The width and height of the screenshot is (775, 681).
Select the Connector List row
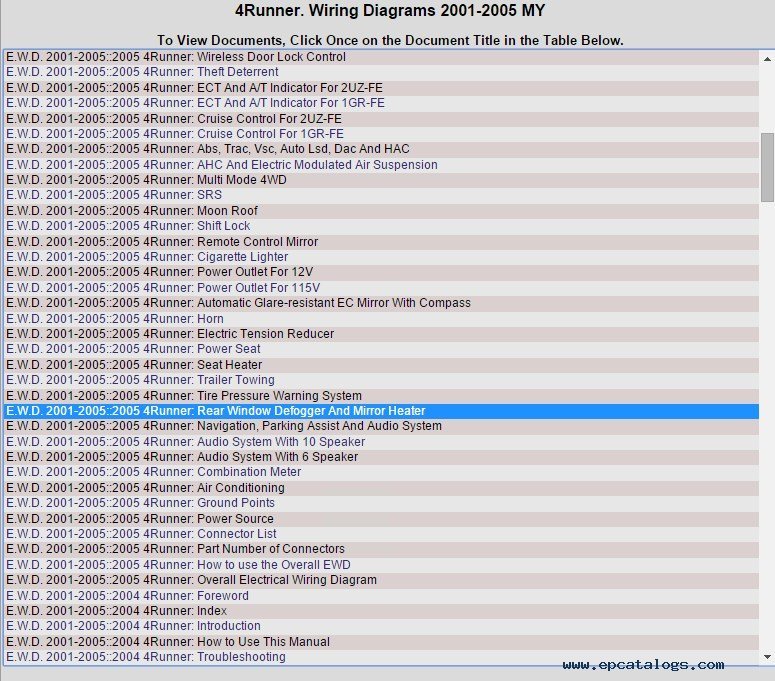tap(381, 534)
